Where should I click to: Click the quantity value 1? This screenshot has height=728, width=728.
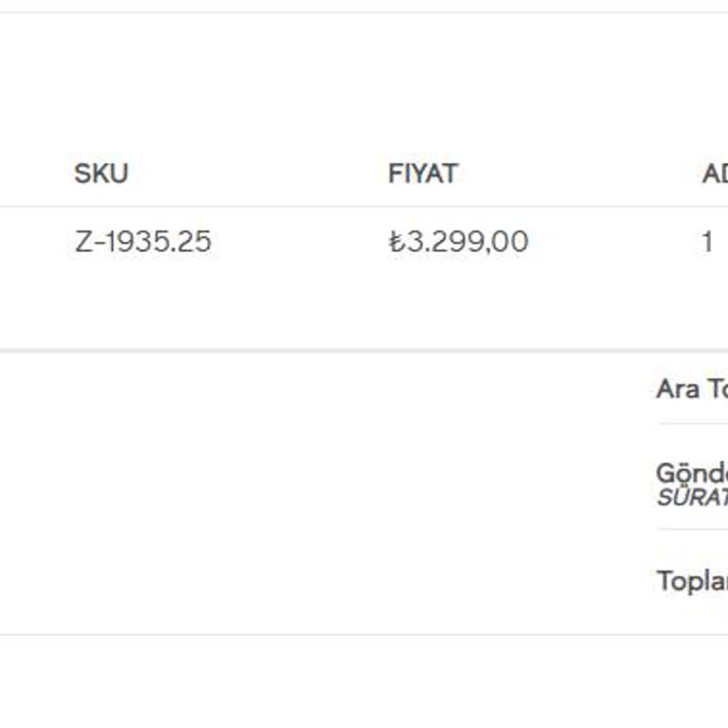coord(707,242)
